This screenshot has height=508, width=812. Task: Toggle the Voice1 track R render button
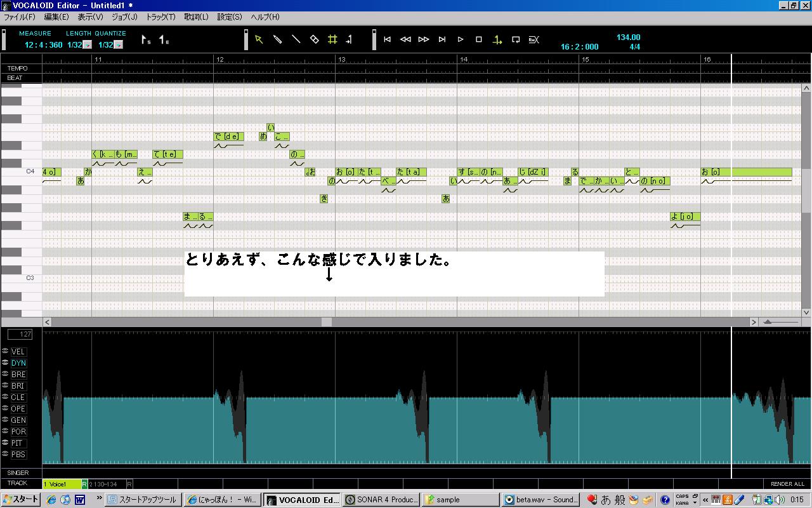[x=84, y=484]
